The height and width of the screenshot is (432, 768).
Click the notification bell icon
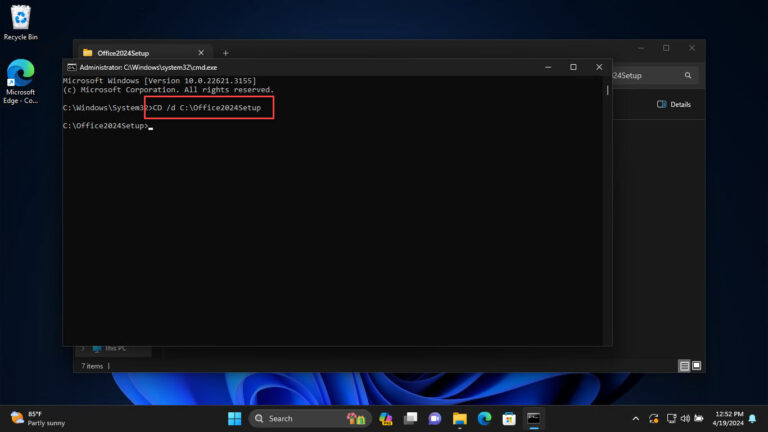[x=752, y=418]
